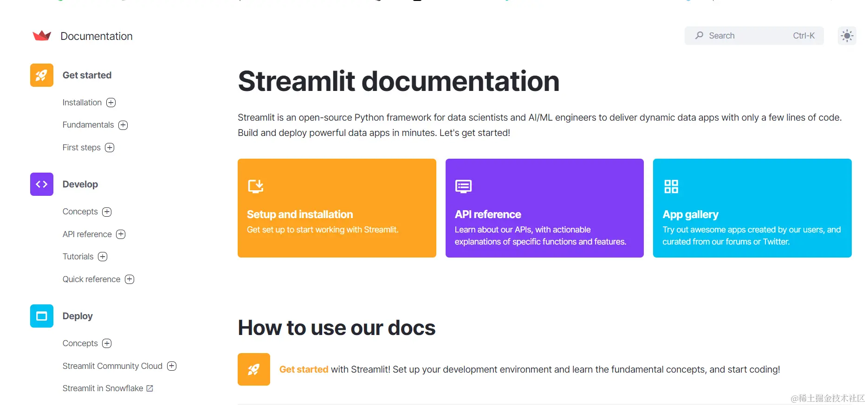Open Get started heading in sidebar

(x=87, y=75)
